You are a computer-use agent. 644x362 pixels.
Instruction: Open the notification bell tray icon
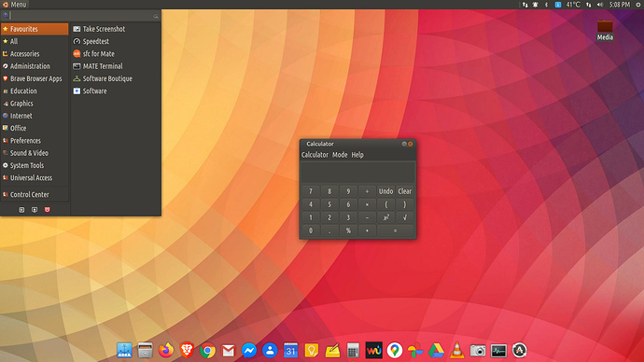pos(536,5)
